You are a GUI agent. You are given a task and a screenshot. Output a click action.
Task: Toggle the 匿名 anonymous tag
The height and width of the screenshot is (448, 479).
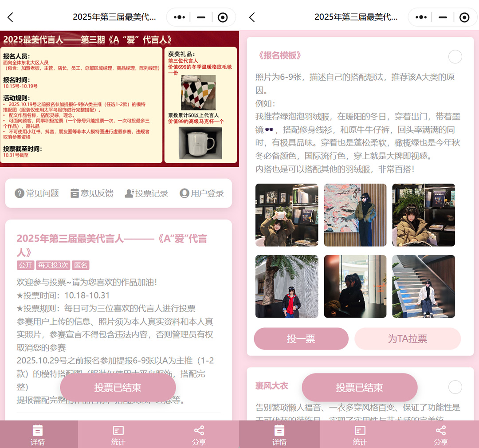point(80,265)
